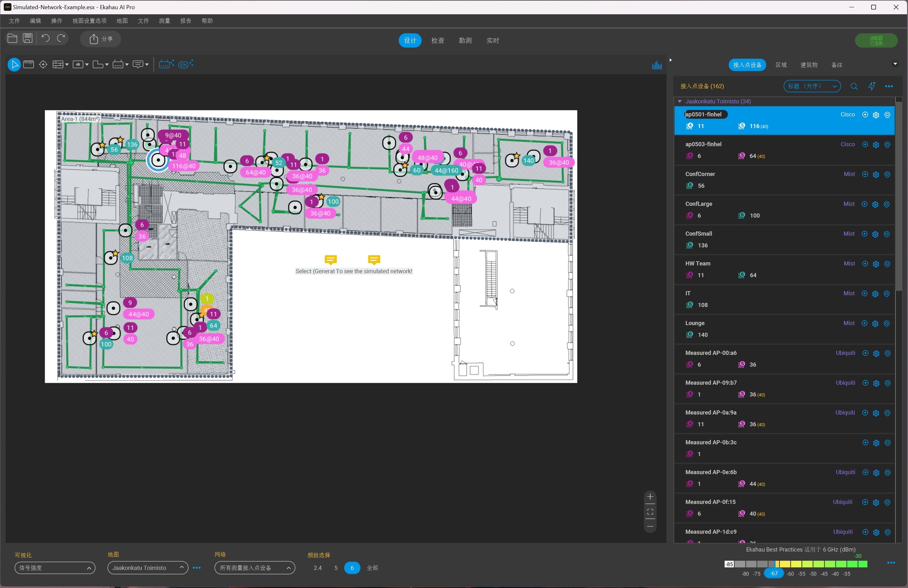
Task: Select the 全部 (all bands) option
Action: [x=372, y=568]
